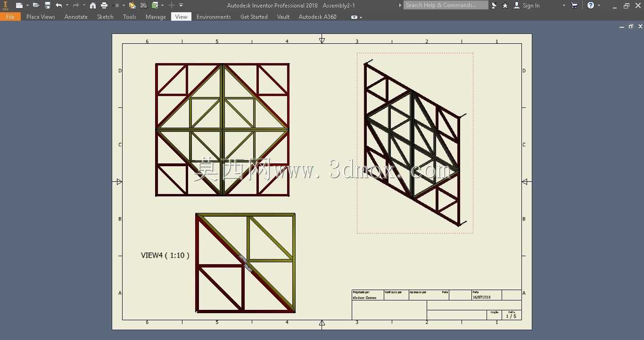This screenshot has height=340, width=644.
Task: Click the grey icon left of the green box icon
Action: [x=144, y=5]
